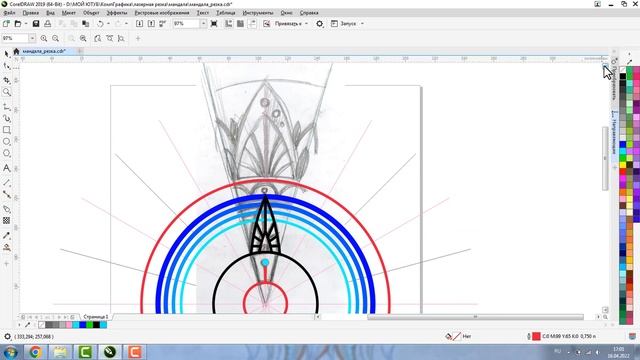The image size is (640, 360).
Task: Open Правка menu
Action: click(x=31, y=13)
